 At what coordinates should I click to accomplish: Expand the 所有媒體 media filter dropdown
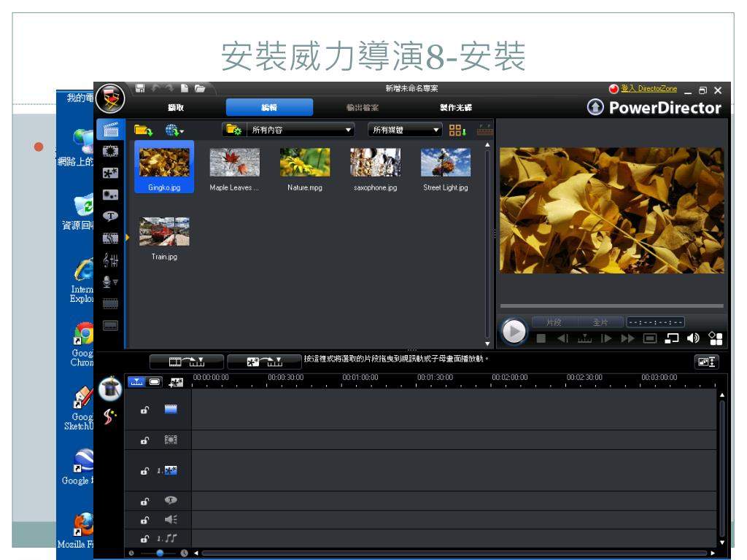tap(405, 130)
